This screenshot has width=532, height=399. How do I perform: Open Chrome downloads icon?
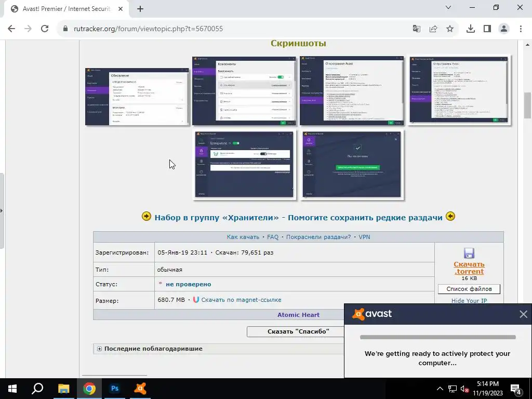(471, 29)
